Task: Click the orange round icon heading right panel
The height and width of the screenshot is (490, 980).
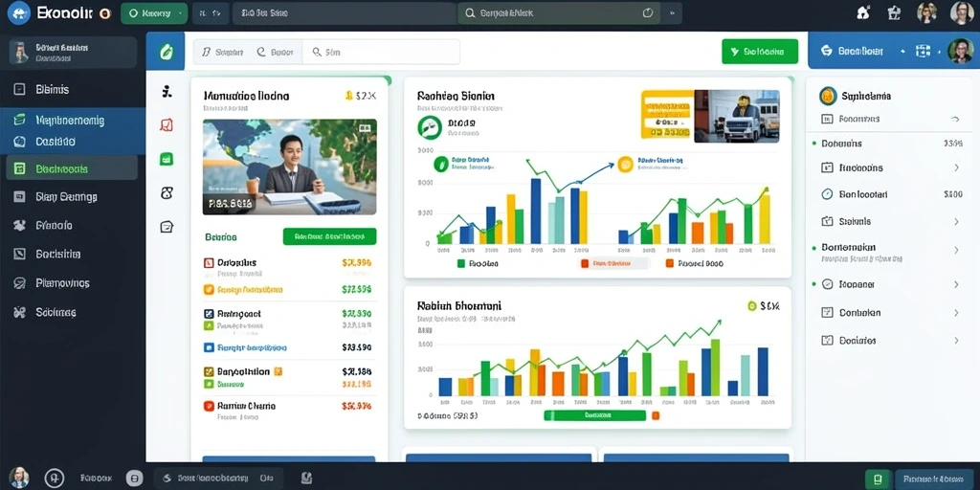Action: point(828,96)
